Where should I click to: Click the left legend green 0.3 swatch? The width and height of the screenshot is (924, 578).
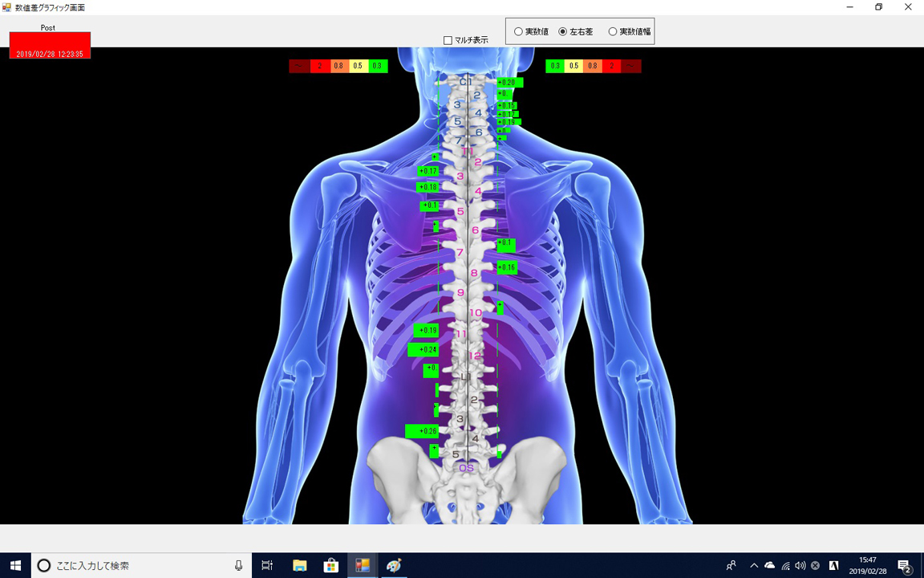pyautogui.click(x=377, y=66)
